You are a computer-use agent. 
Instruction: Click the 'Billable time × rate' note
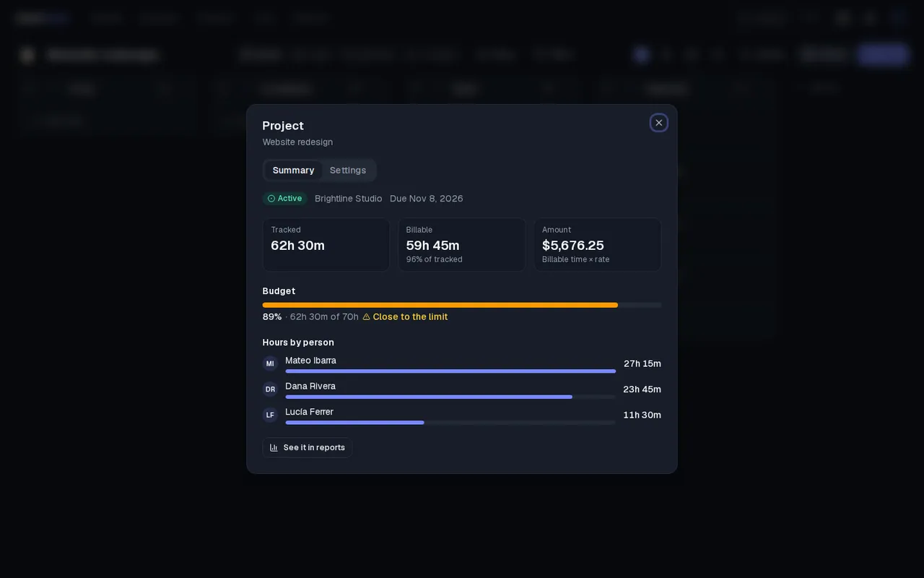tap(576, 259)
